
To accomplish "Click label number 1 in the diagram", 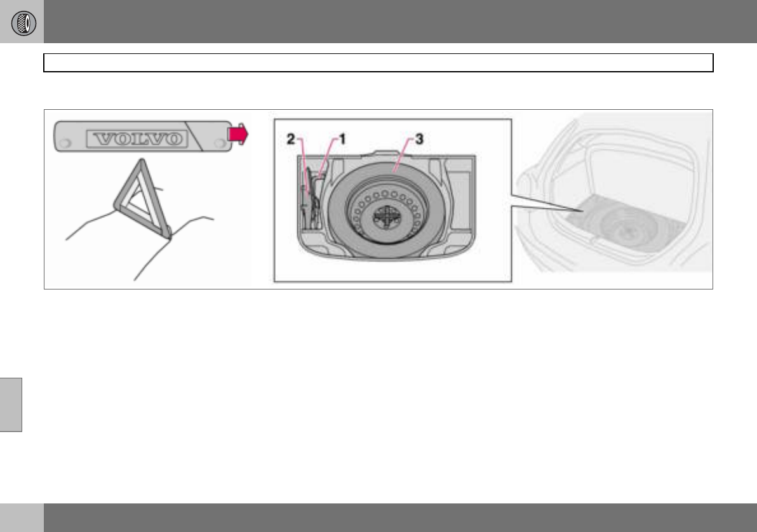I will point(342,139).
